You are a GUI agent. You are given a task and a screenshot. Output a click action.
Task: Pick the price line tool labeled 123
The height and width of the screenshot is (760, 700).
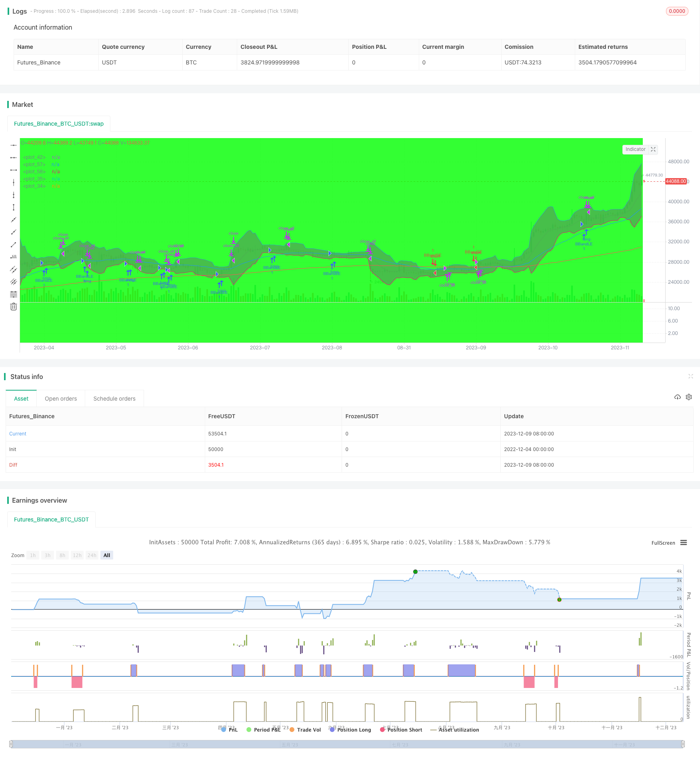coord(14,257)
